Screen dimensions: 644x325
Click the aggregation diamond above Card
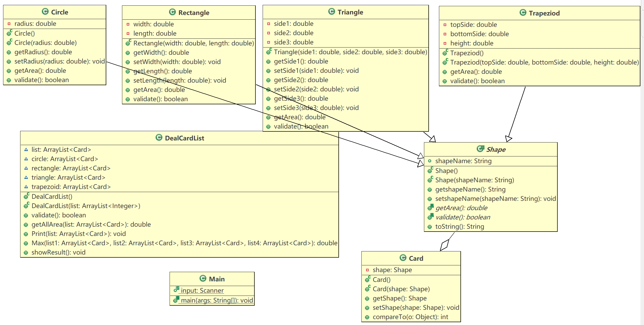[445, 245]
